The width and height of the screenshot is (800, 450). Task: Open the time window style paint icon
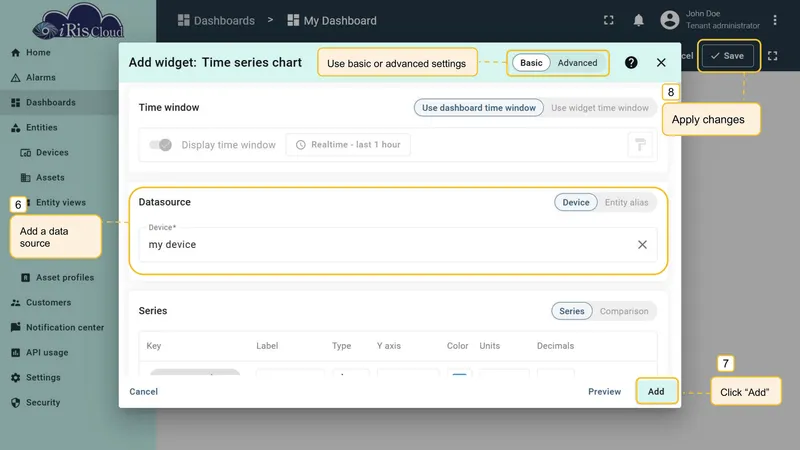[x=640, y=145]
